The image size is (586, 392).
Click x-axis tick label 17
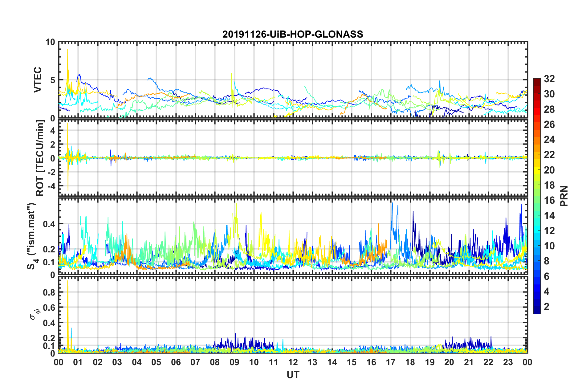pos(391,362)
